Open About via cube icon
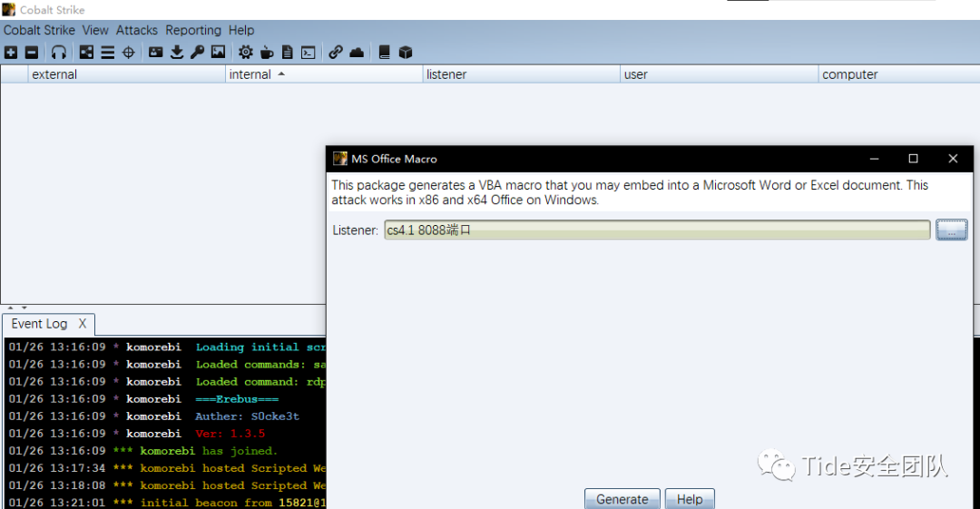This screenshot has width=980, height=509. [x=406, y=53]
